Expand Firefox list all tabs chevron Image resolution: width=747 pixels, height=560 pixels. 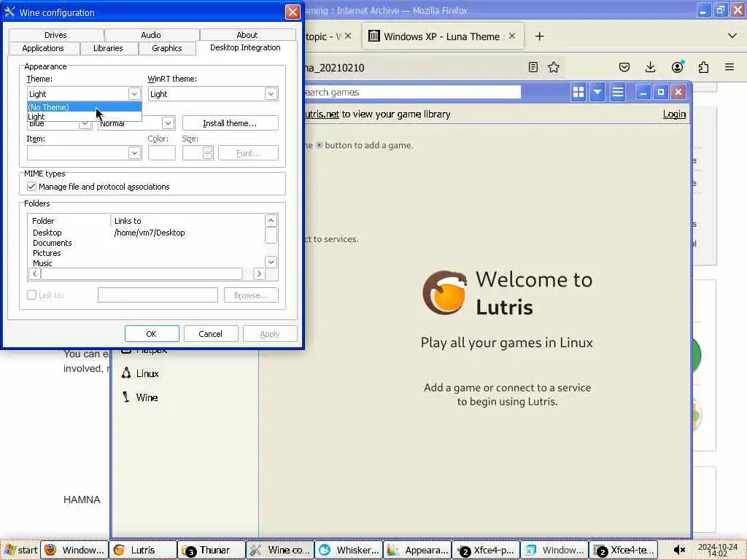(x=732, y=36)
